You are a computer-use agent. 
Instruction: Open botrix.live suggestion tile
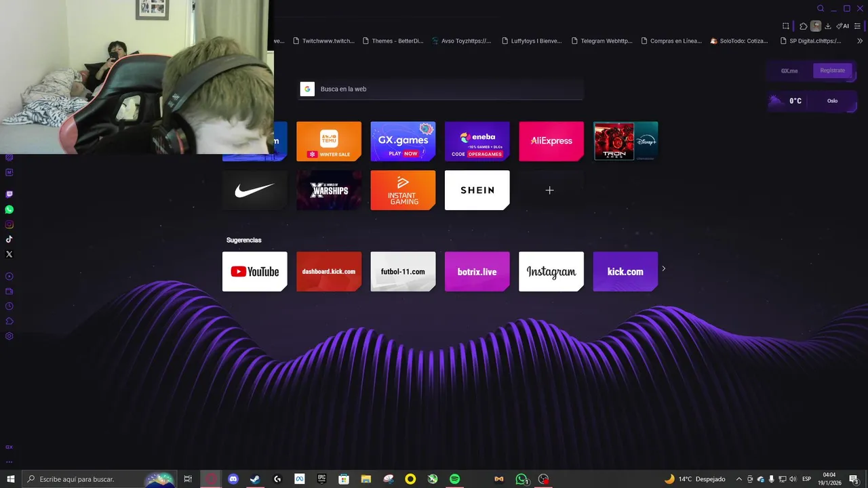[477, 271]
